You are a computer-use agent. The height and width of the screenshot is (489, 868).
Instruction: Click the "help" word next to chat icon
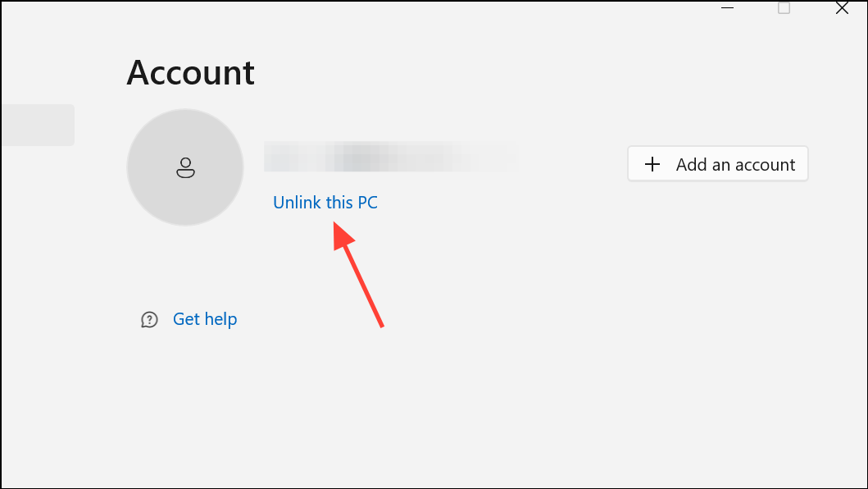tap(220, 319)
